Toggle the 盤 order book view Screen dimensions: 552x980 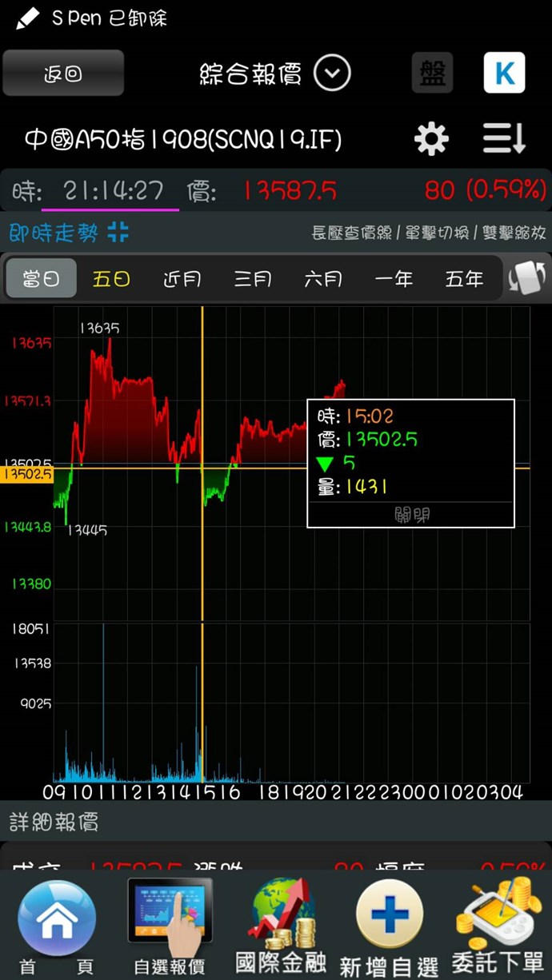(x=432, y=74)
